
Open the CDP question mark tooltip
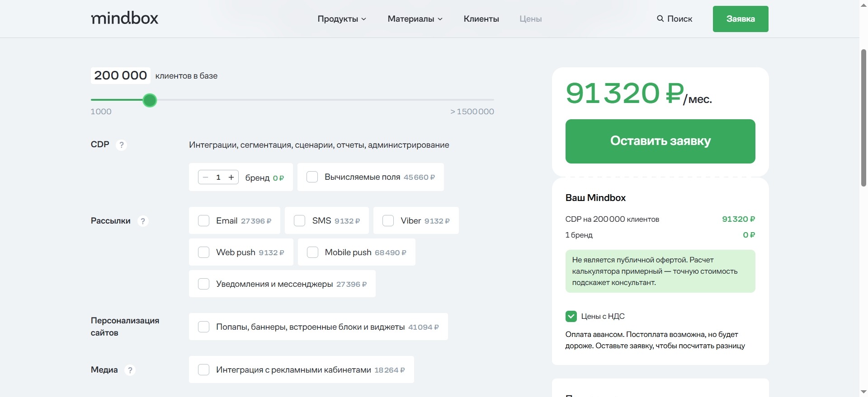[x=121, y=145]
